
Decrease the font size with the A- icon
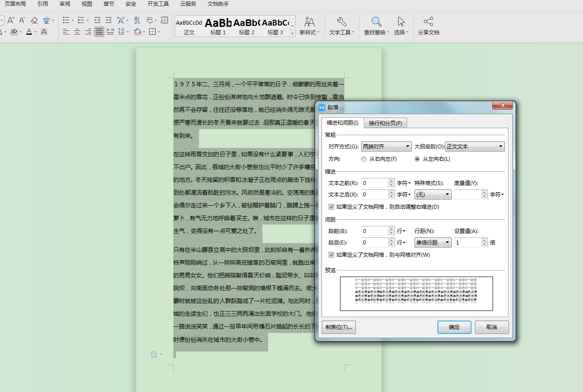click(x=22, y=20)
